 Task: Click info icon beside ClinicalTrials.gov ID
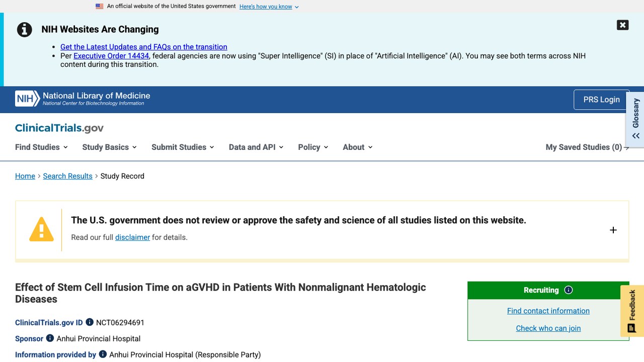coord(90,322)
